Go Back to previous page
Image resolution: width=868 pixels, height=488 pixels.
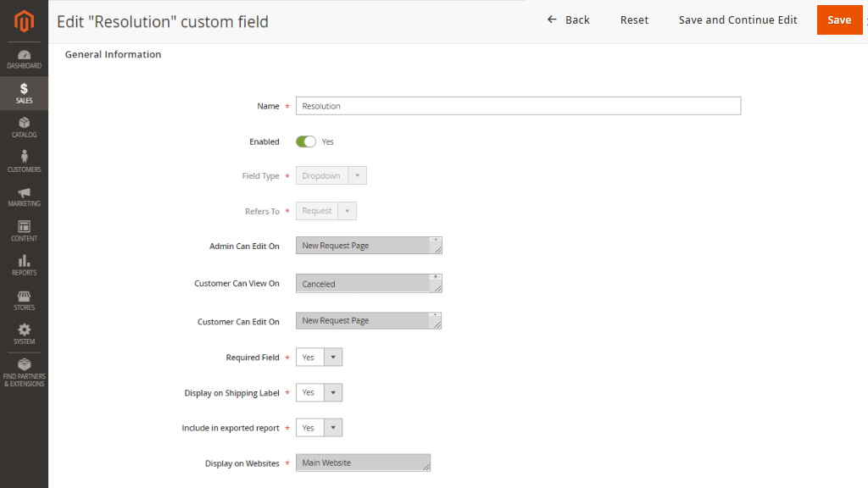569,20
